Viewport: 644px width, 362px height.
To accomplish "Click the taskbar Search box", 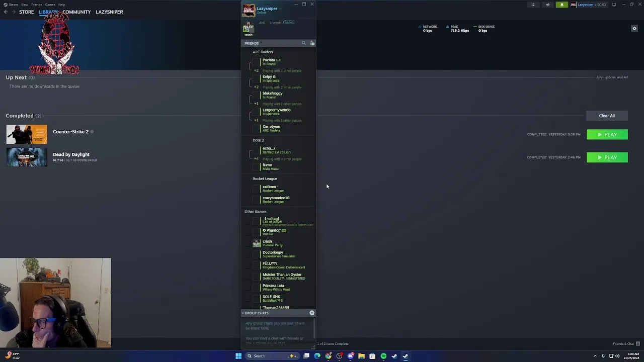I will tap(272, 356).
